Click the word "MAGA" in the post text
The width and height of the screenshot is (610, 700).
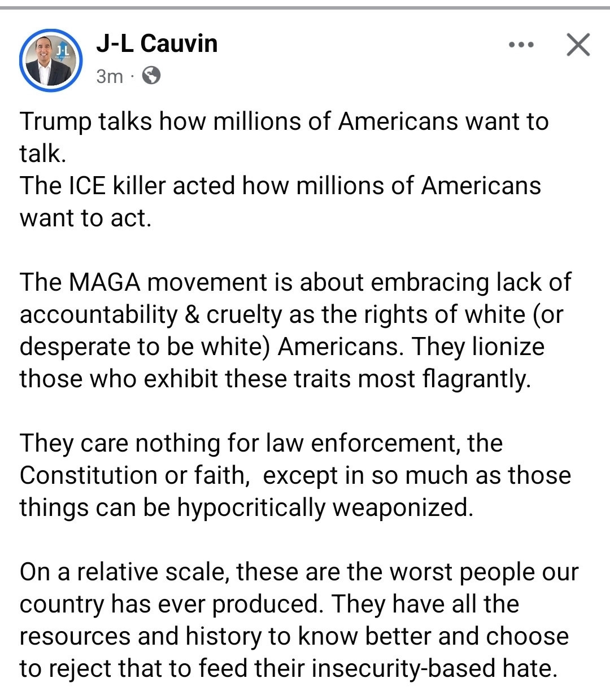click(x=105, y=282)
